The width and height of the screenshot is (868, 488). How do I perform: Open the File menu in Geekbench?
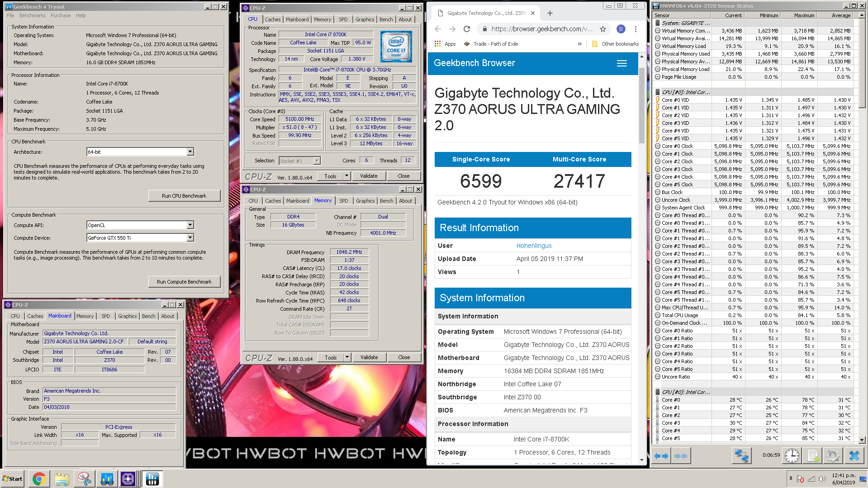(10, 15)
